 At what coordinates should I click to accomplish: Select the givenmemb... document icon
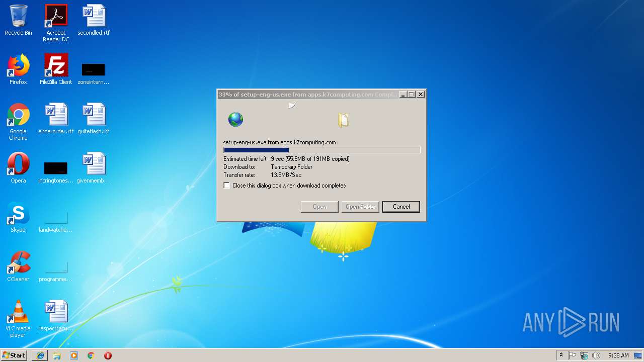94,168
